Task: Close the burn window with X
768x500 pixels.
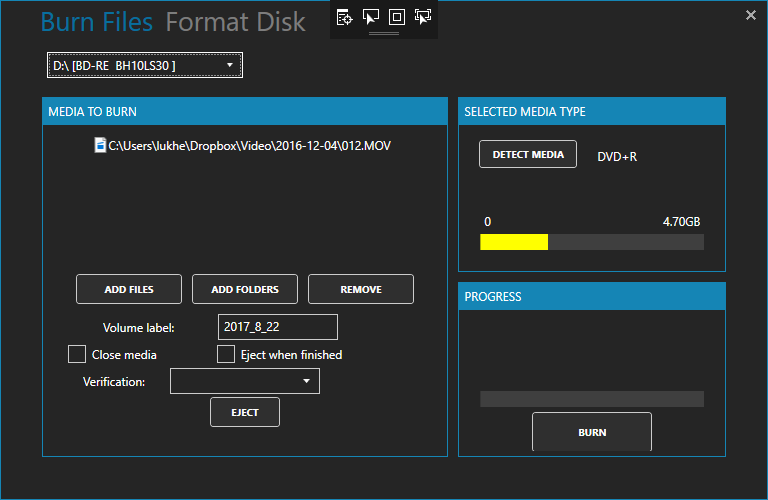Action: point(751,15)
